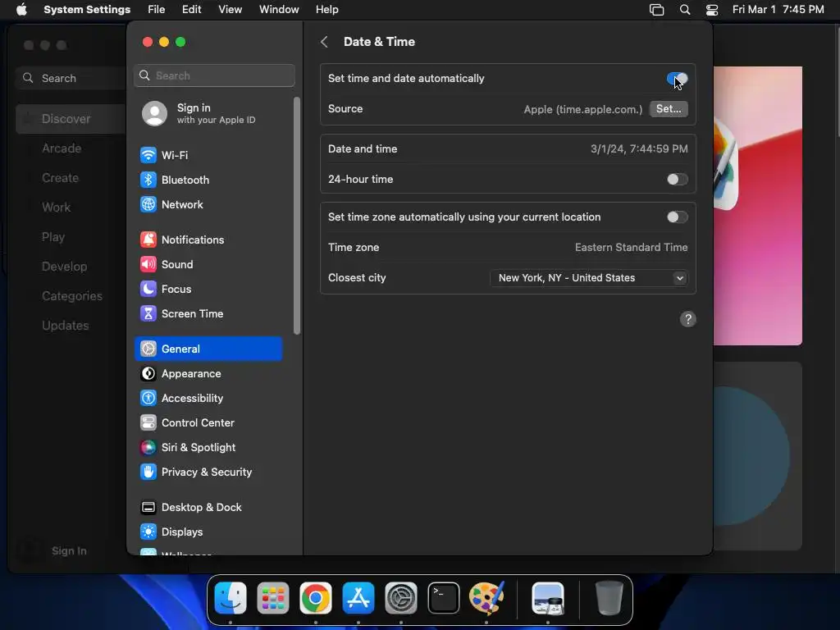Click the back chevron beside Date & Time
This screenshot has height=630, width=840.
click(324, 42)
